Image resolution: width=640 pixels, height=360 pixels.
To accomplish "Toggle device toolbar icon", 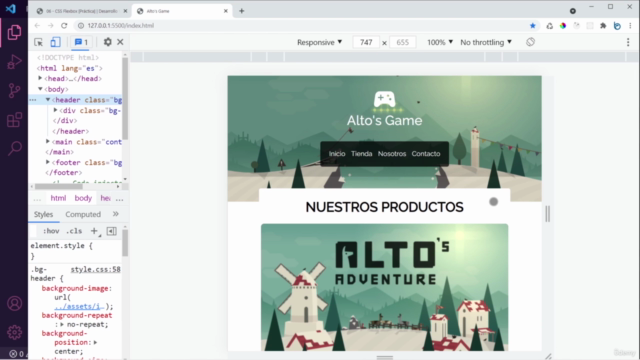I will click(x=55, y=42).
